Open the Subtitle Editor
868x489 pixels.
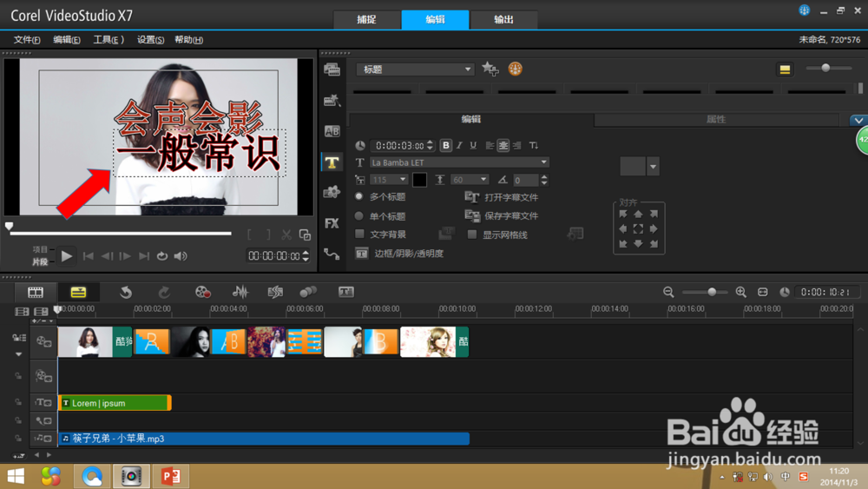(x=346, y=292)
